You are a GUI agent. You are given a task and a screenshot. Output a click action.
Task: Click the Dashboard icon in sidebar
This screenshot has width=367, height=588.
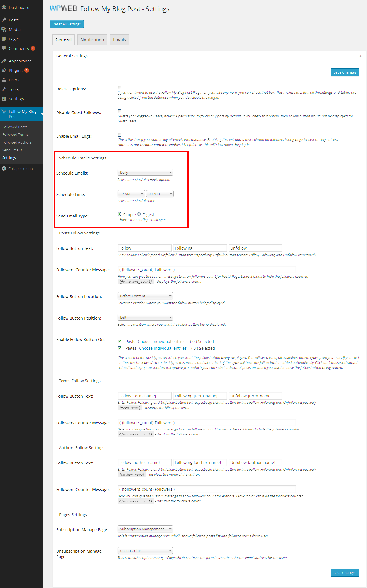[x=4, y=8]
